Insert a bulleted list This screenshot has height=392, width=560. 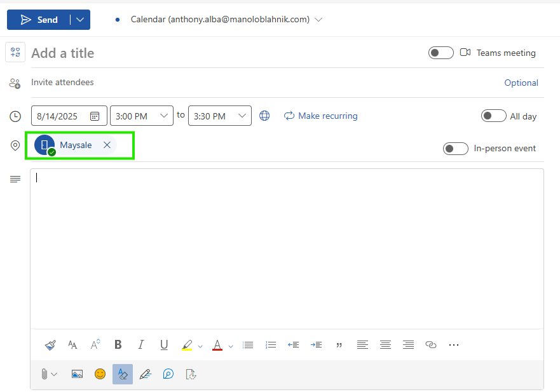(248, 345)
